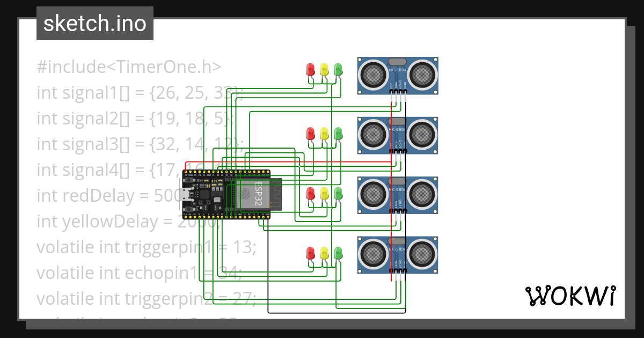This screenshot has width=644, height=338.
Task: Click the WOKWI logo
Action: click(572, 295)
